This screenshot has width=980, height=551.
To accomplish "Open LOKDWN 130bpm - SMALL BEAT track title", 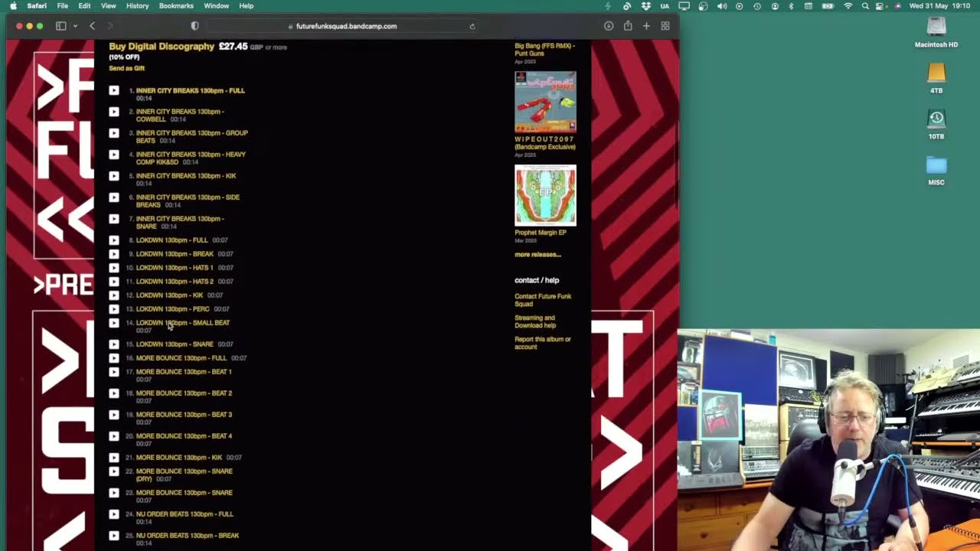I will (x=183, y=323).
